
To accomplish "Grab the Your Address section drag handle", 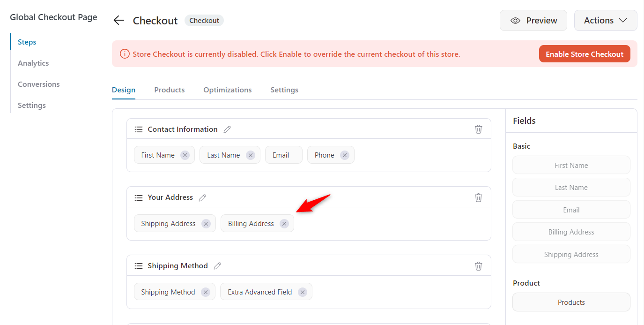I will point(139,197).
